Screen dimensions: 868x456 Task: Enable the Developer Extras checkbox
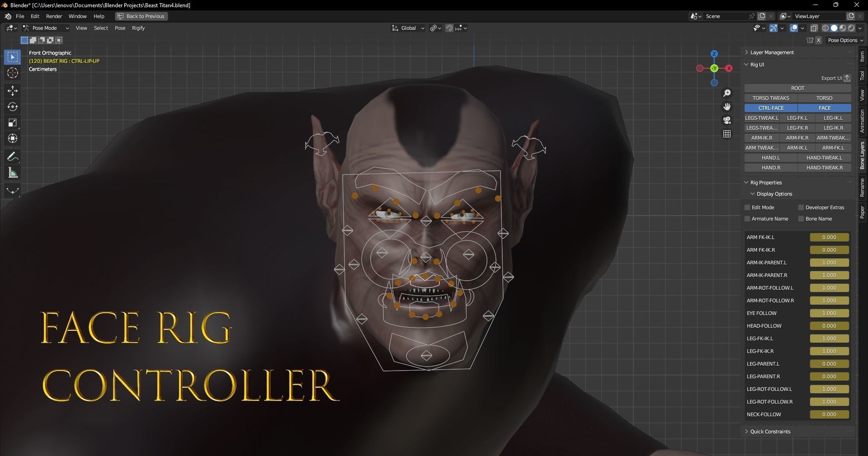point(801,207)
